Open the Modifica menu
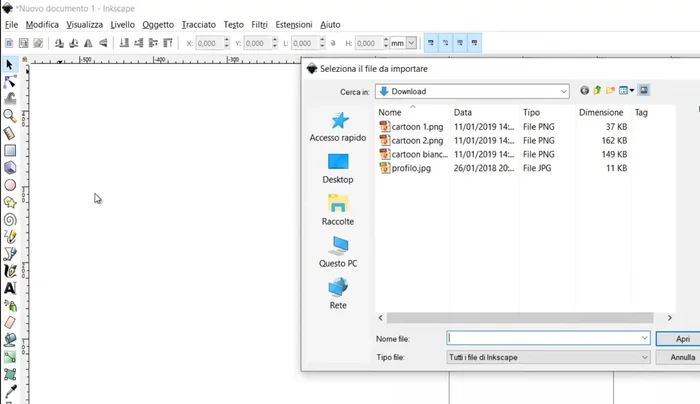 [x=42, y=25]
